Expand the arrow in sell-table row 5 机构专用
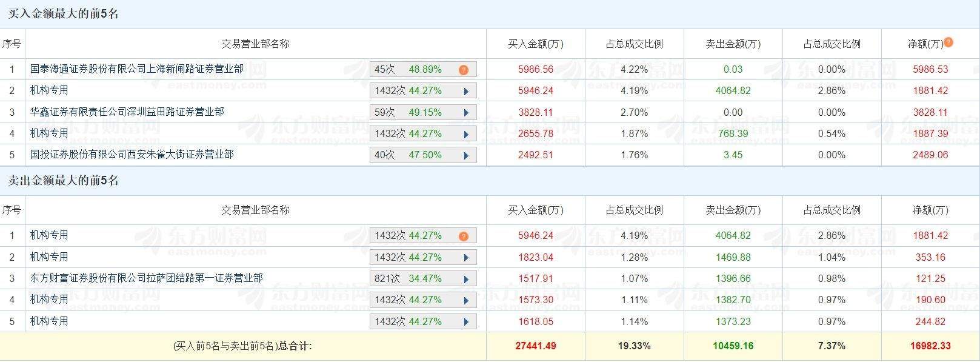The height and width of the screenshot is (362, 980). click(466, 322)
